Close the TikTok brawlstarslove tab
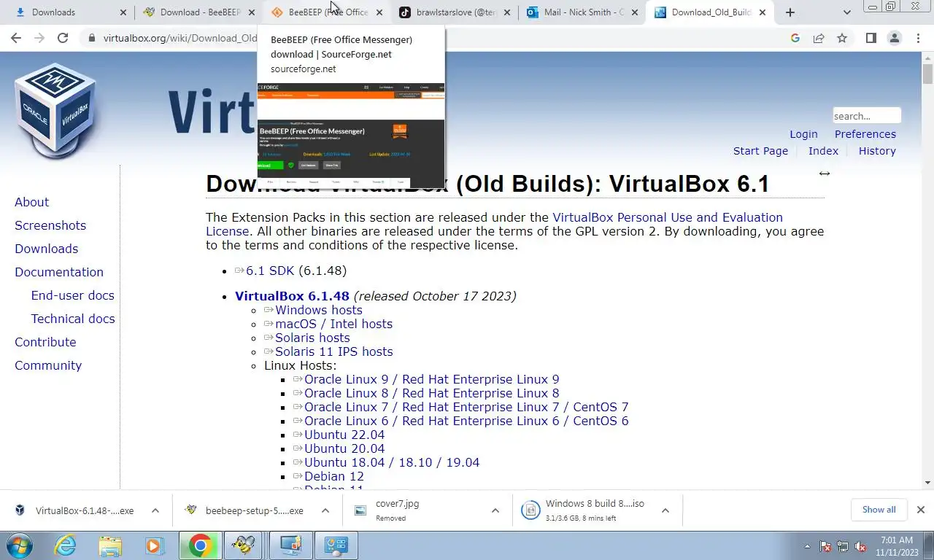Screen dimensions: 934x560 [x=507, y=12]
